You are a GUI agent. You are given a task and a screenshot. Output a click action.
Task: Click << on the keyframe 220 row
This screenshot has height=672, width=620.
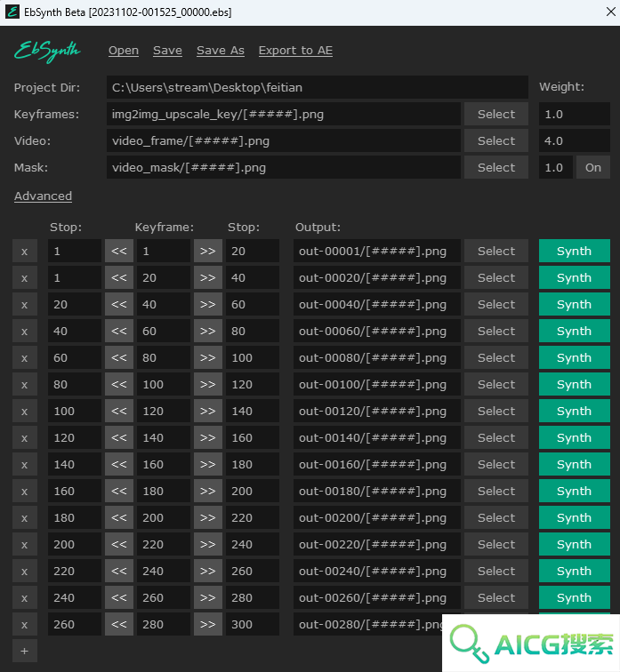coord(119,544)
